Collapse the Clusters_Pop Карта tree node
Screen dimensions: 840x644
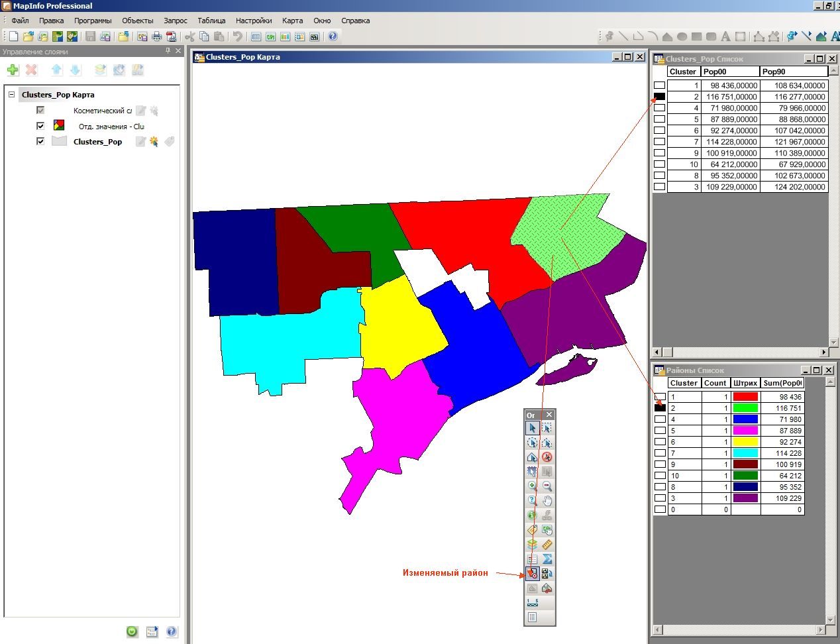click(11, 95)
